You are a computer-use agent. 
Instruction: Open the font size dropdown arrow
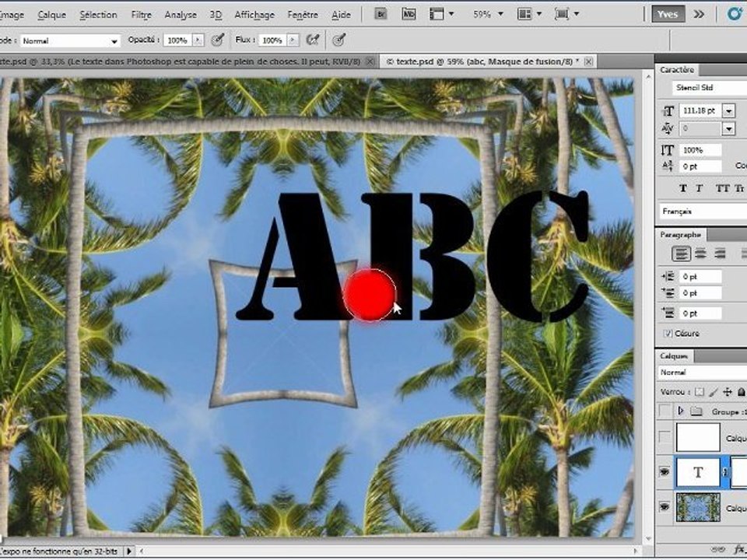pos(729,111)
